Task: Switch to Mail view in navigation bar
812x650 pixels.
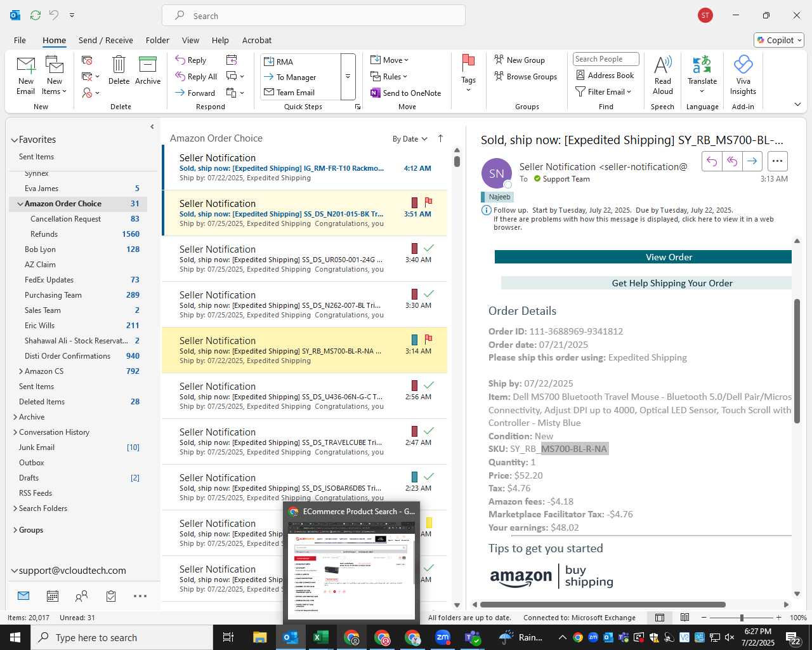Action: pos(23,596)
